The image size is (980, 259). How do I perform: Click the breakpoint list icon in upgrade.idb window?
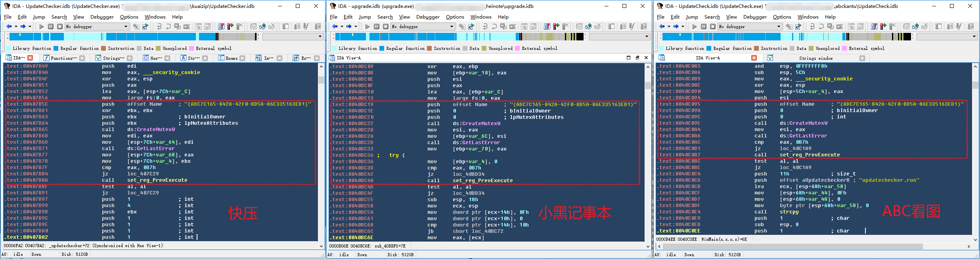tap(547, 27)
